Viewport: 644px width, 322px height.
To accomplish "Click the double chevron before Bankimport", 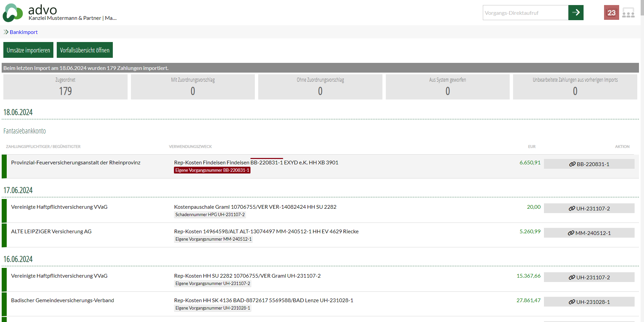I will [x=6, y=32].
